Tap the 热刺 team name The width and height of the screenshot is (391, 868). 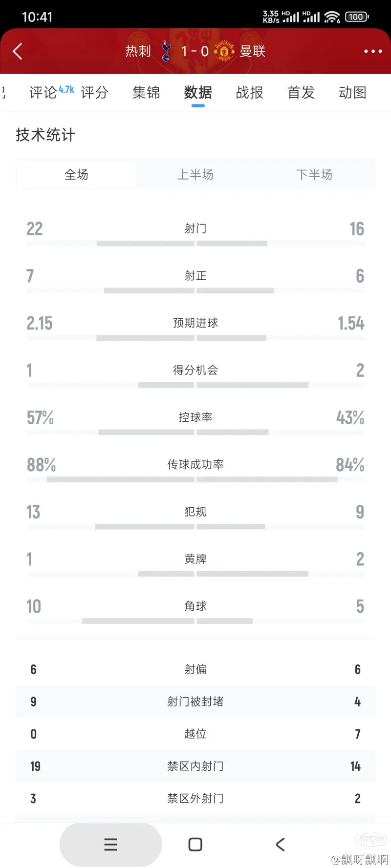(x=138, y=51)
